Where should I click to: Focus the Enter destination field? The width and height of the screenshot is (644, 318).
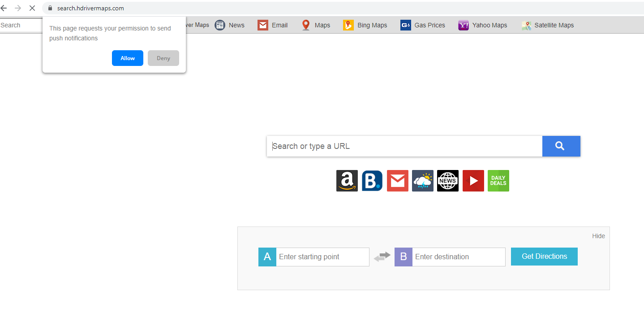click(459, 257)
